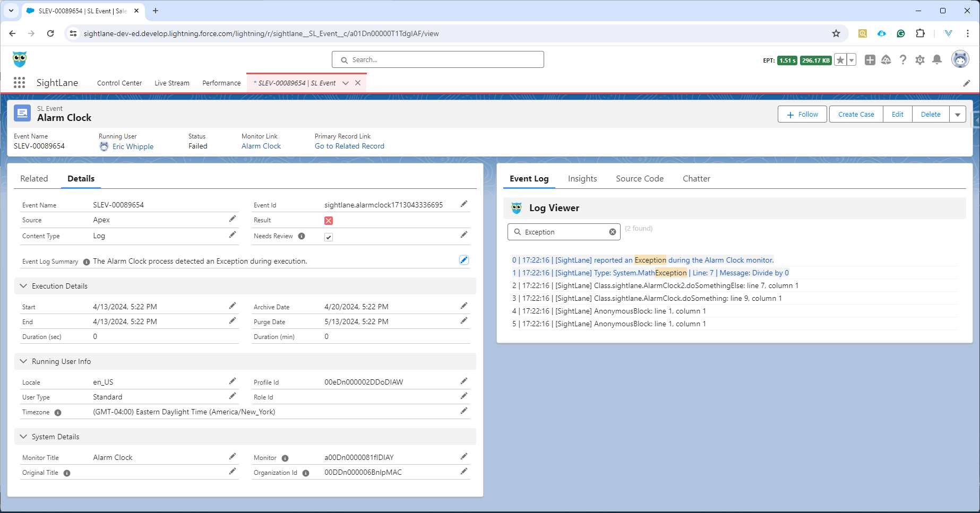Follow the Go to Related Record link

click(x=349, y=146)
